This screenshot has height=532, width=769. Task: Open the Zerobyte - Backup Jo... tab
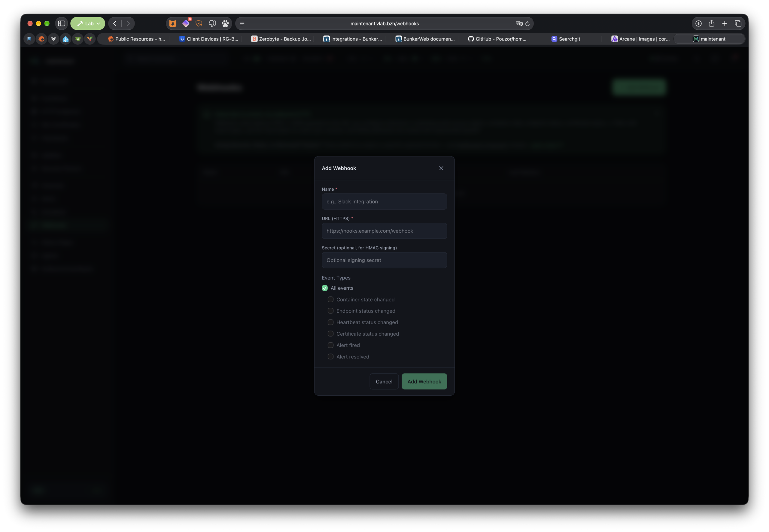281,39
